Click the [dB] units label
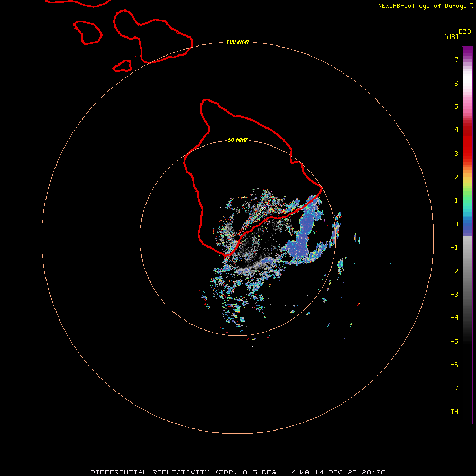476x476 pixels. pos(452,36)
